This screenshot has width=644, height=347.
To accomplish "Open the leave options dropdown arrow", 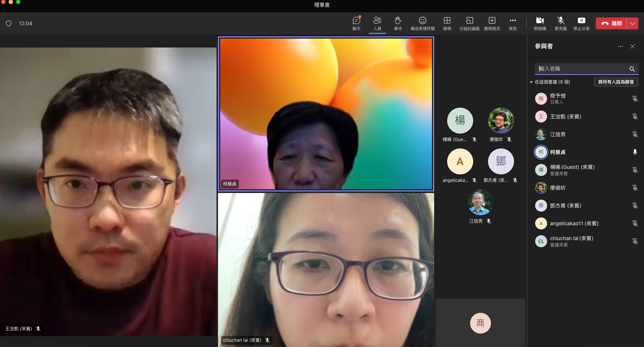I will (632, 23).
